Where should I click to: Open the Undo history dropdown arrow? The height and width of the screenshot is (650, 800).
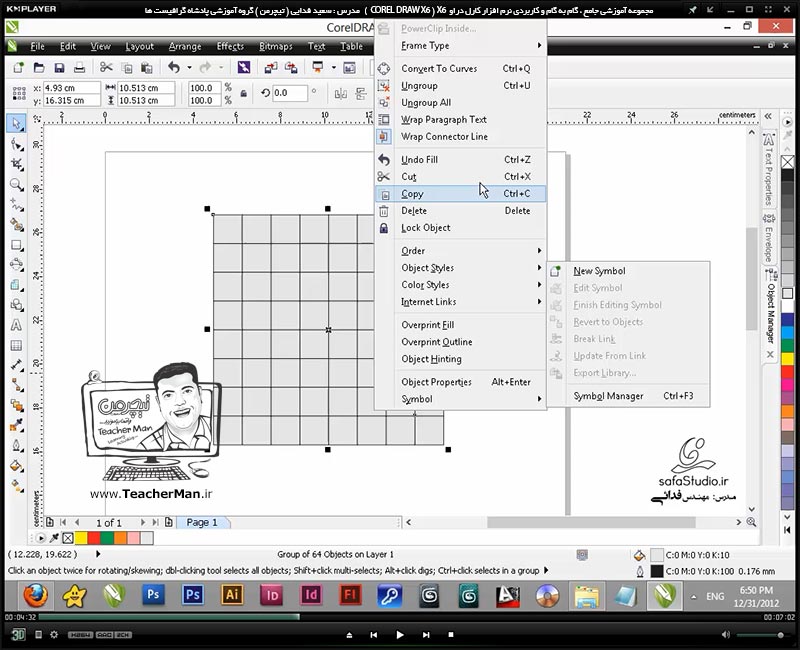[189, 67]
